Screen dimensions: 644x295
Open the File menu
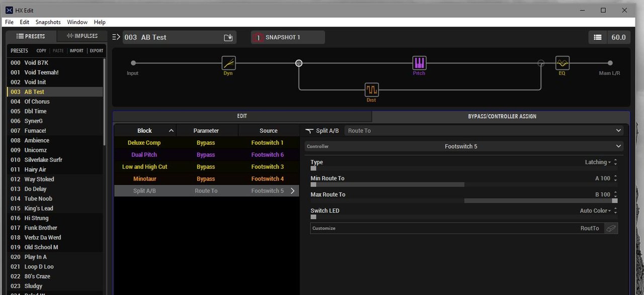pos(9,22)
